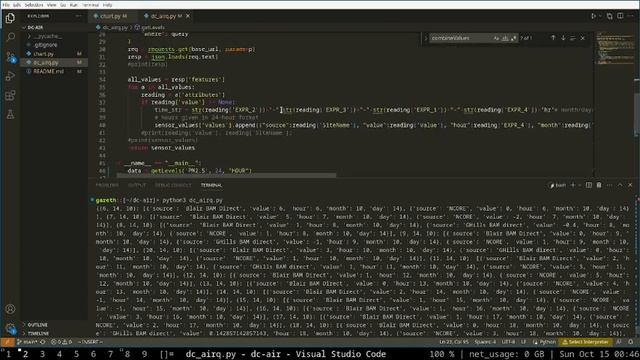Create a new terminal with plus icon
This screenshot has height=360, width=640.
click(x=573, y=185)
